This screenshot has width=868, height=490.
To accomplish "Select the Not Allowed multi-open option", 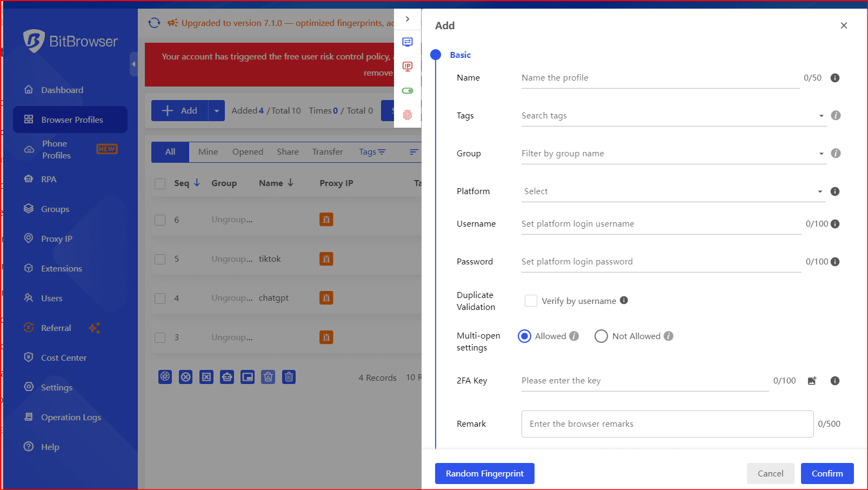I will pos(601,336).
